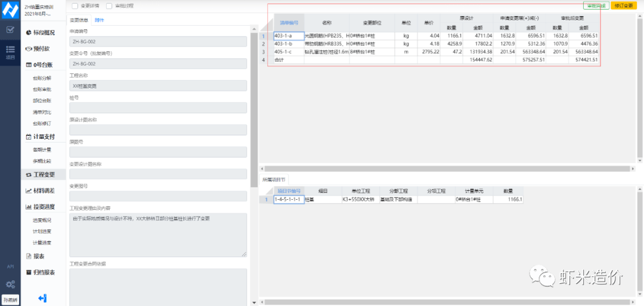Click the blue collapse-menu arrow icon
644x306 pixels.
pyautogui.click(x=42, y=298)
